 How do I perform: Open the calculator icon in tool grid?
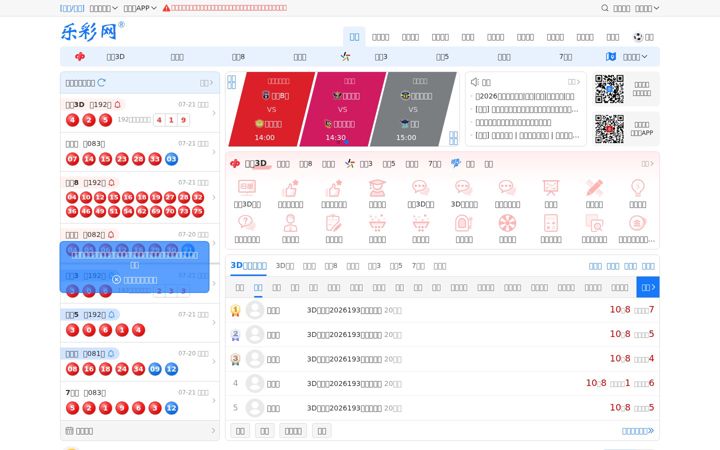click(x=551, y=223)
